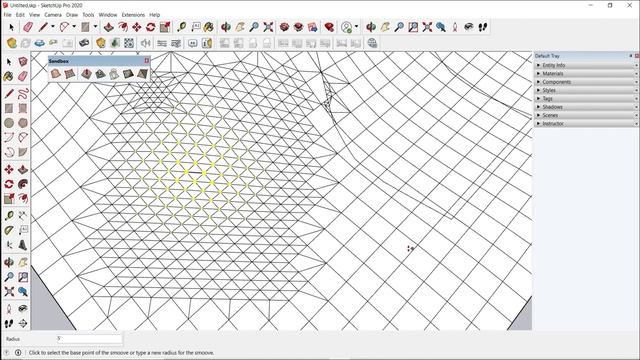Activate the Stamp tool in Sandbox toolbar
Screen dimensions: 640x360
point(100,74)
